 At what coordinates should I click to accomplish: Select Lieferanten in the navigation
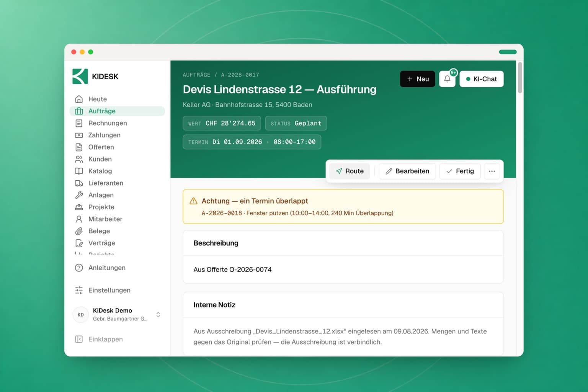pyautogui.click(x=117, y=183)
